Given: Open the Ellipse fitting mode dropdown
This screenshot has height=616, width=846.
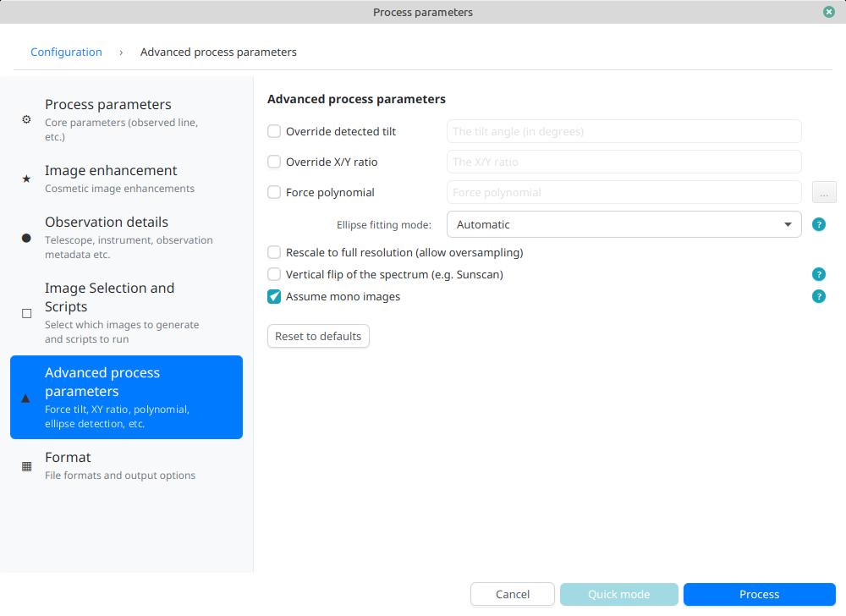Looking at the screenshot, I should coord(624,225).
